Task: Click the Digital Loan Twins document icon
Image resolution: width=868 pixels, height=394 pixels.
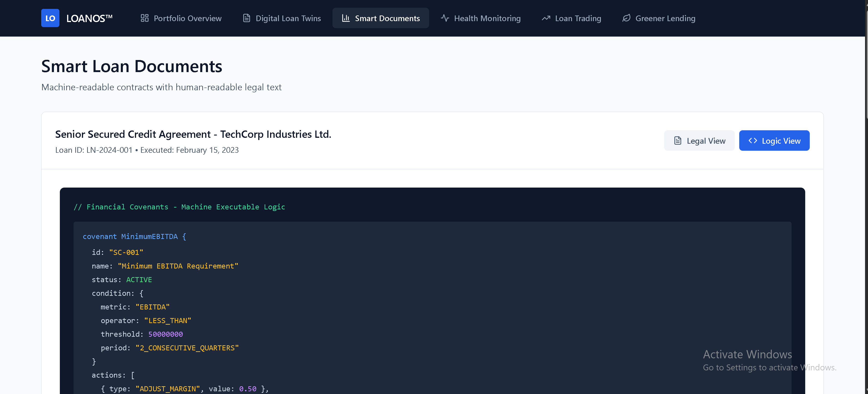Action: pos(247,18)
